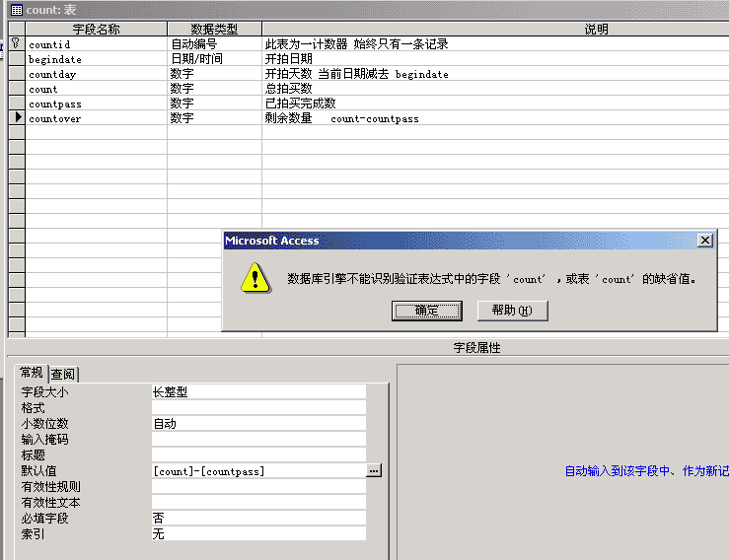Click the 说明 cell for countpass row
The image size is (729, 560).
[493, 104]
